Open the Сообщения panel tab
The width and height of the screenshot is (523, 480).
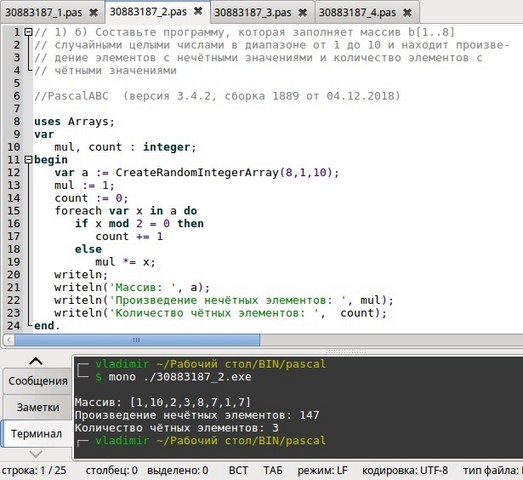point(38,381)
